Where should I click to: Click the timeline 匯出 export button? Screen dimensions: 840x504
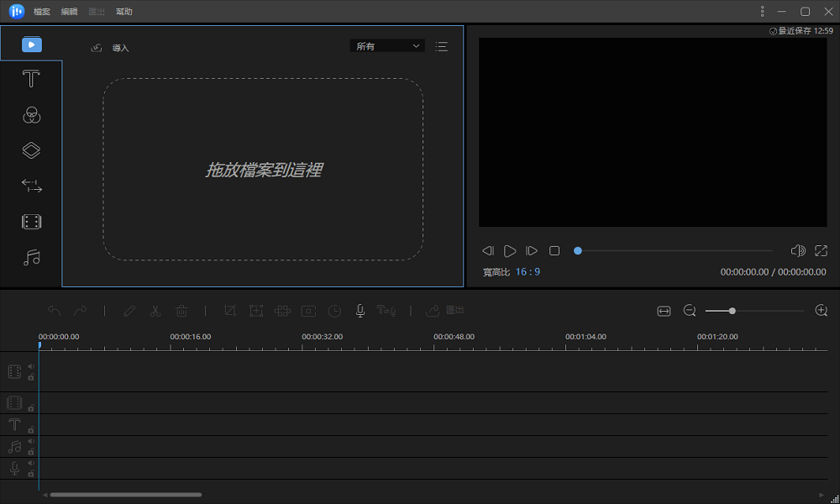tap(444, 310)
